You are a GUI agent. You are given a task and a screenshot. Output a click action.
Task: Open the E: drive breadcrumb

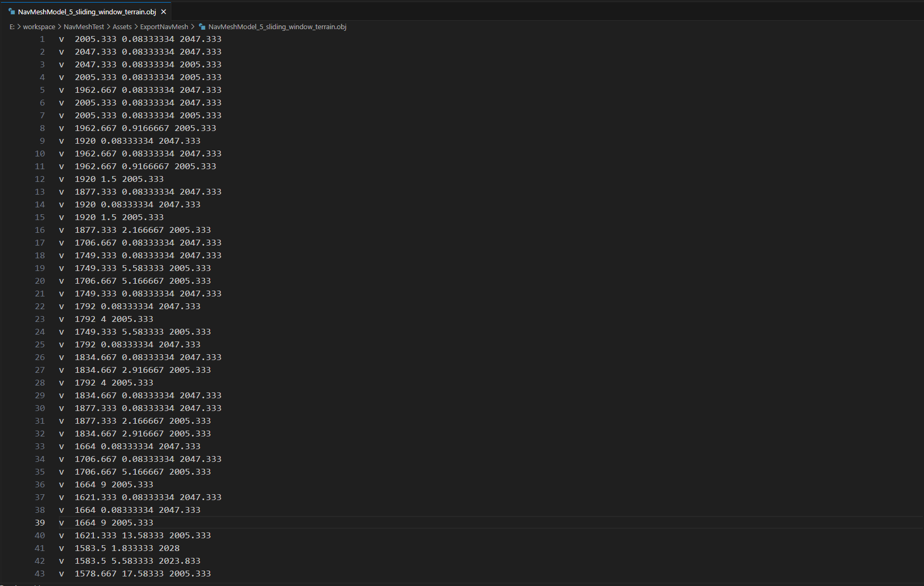tap(12, 27)
